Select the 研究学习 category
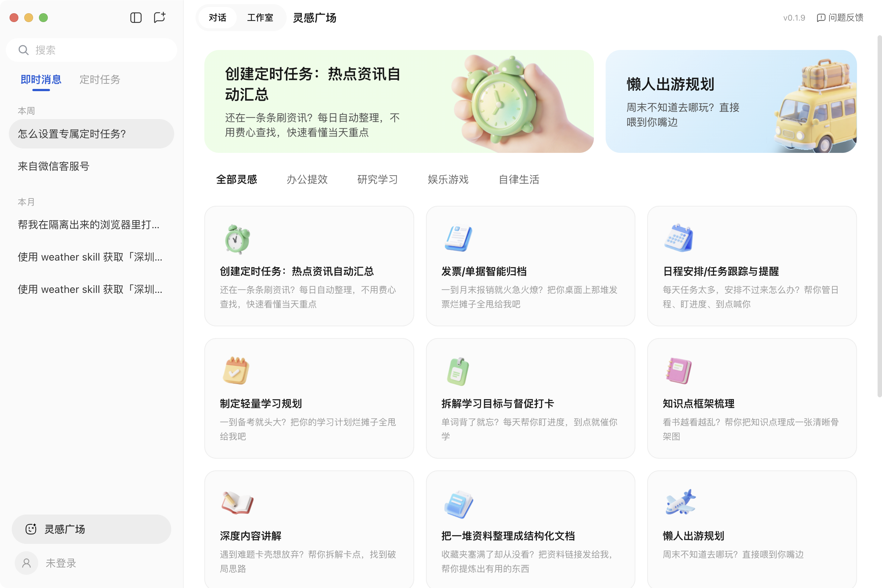 (378, 180)
